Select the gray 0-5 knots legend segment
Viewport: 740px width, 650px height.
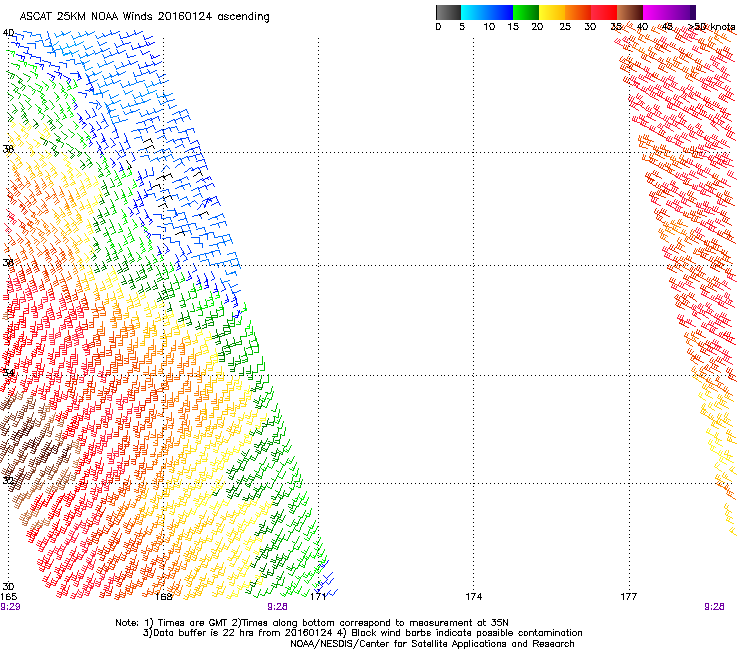pos(448,12)
